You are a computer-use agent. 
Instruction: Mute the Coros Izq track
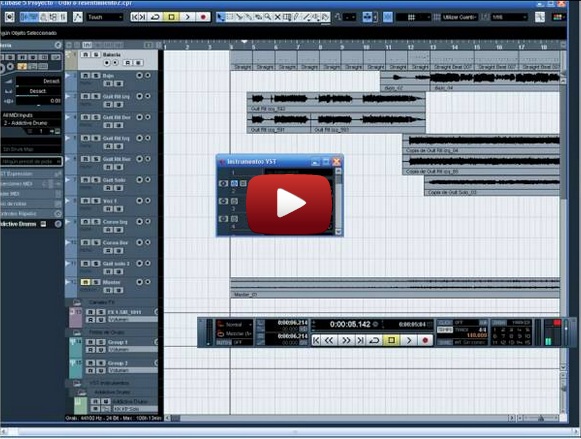point(86,222)
